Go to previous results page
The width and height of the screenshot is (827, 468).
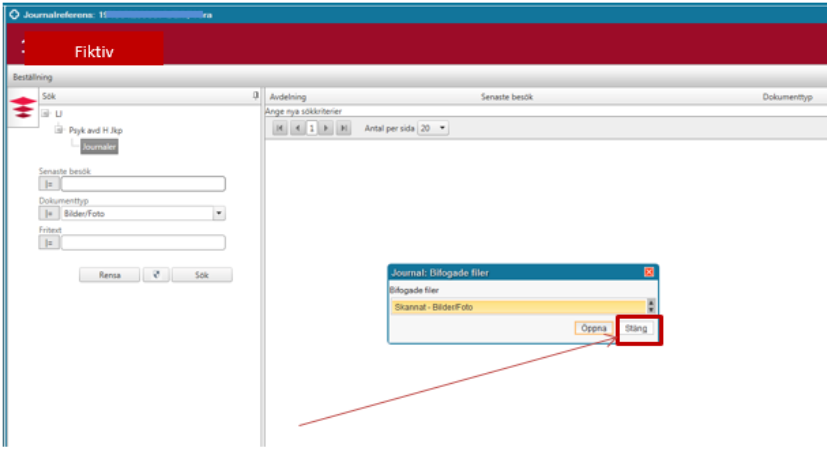[x=297, y=129]
